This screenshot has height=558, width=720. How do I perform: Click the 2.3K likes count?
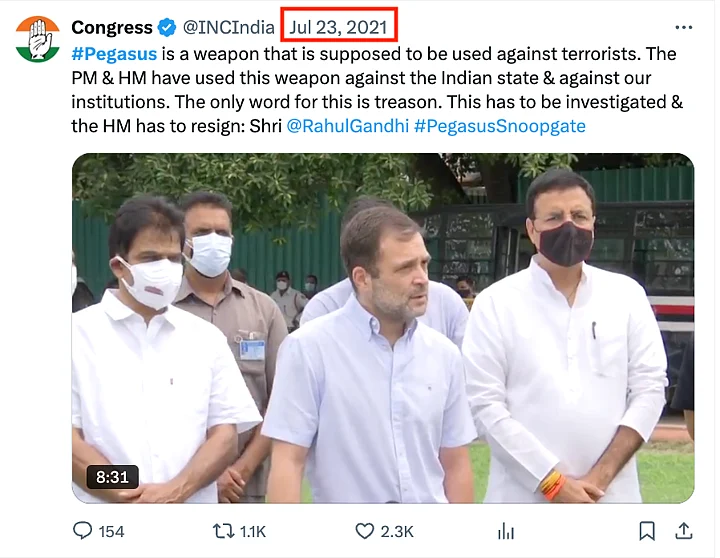pyautogui.click(x=398, y=531)
